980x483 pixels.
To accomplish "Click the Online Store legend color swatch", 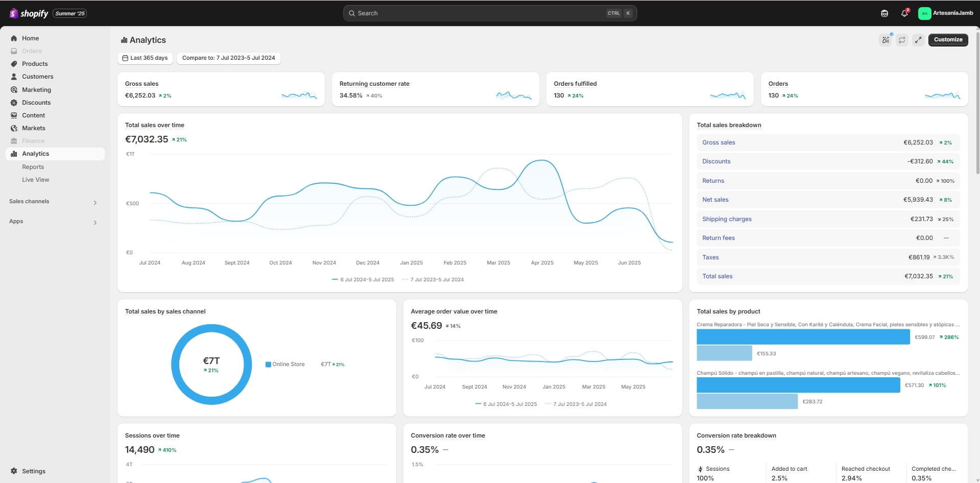I will (268, 365).
